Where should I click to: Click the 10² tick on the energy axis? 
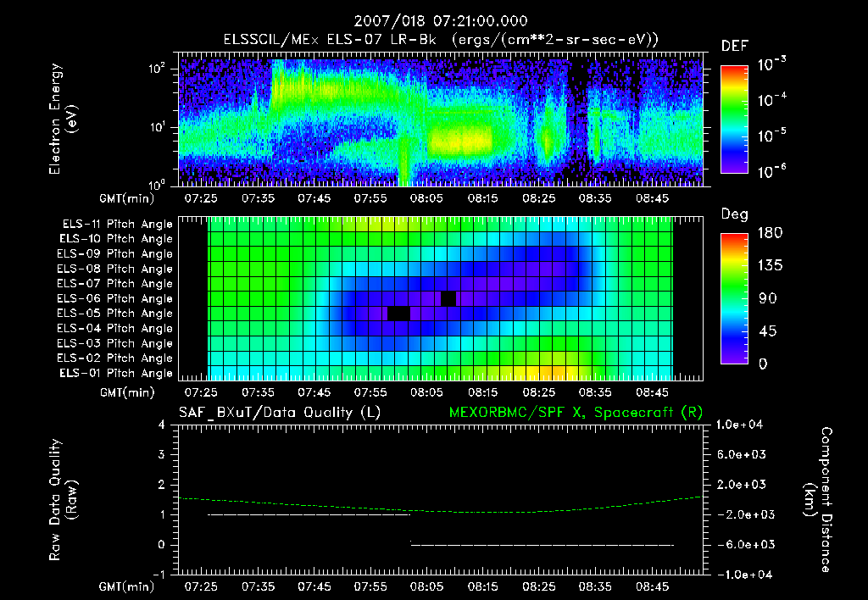point(157,68)
